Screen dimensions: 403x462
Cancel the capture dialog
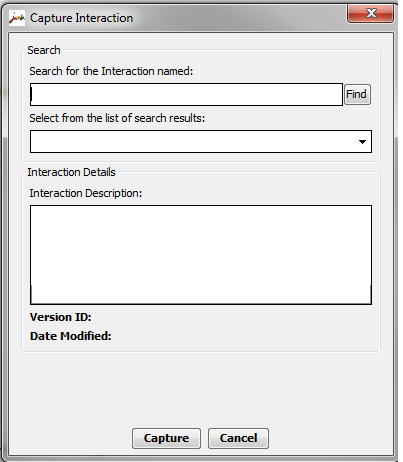[x=238, y=438]
